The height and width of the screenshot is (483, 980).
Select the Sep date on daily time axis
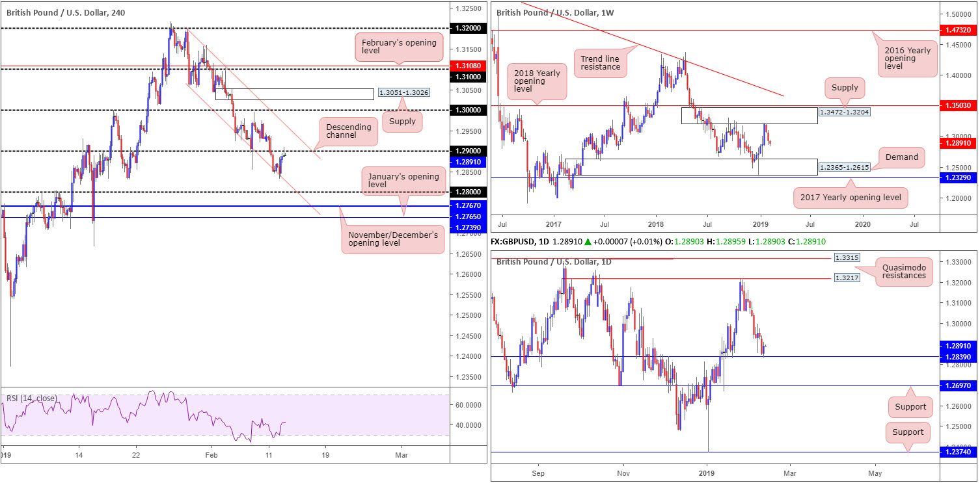(x=538, y=473)
